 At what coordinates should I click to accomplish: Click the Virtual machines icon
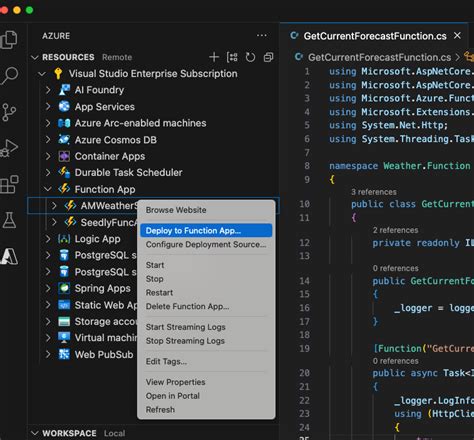(64, 338)
